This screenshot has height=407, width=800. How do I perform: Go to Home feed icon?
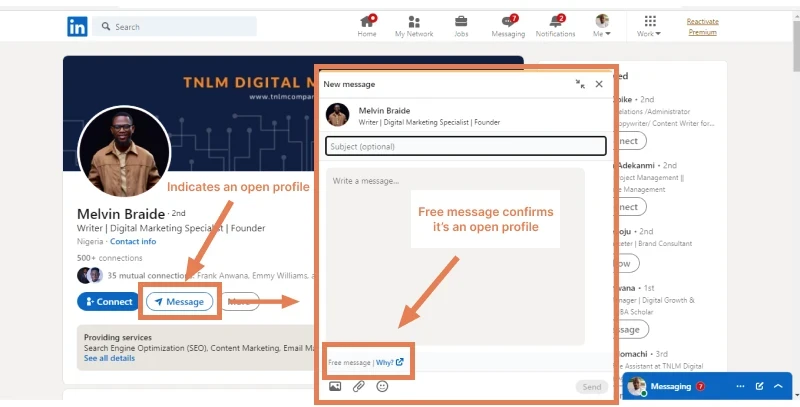(x=367, y=27)
